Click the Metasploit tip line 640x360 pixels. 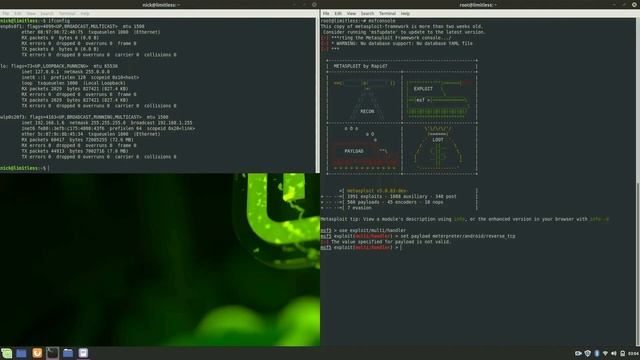(x=465, y=219)
